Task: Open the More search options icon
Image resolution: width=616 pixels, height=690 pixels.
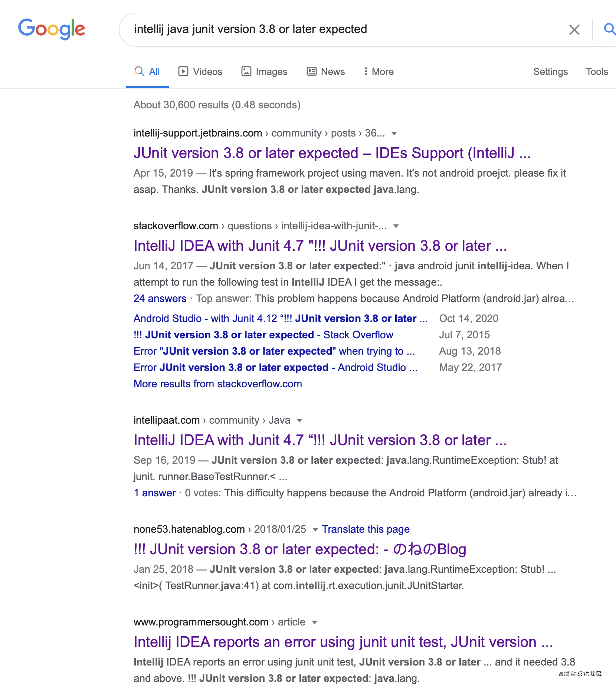Action: [x=366, y=71]
